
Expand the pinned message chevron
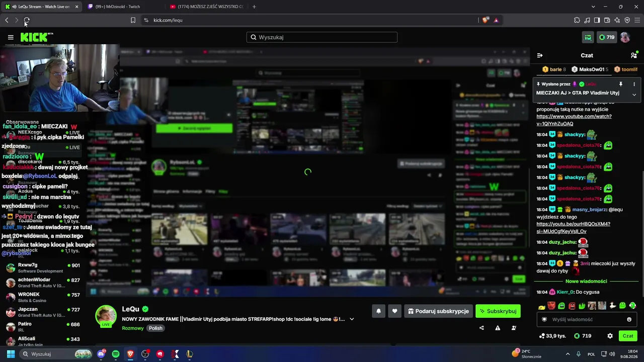pyautogui.click(x=634, y=95)
